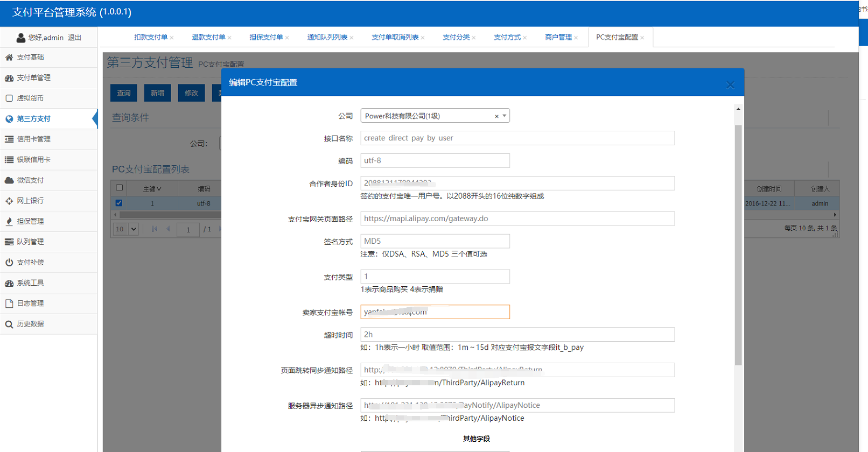Open the rows-per-page 10 dropdown

[127, 229]
